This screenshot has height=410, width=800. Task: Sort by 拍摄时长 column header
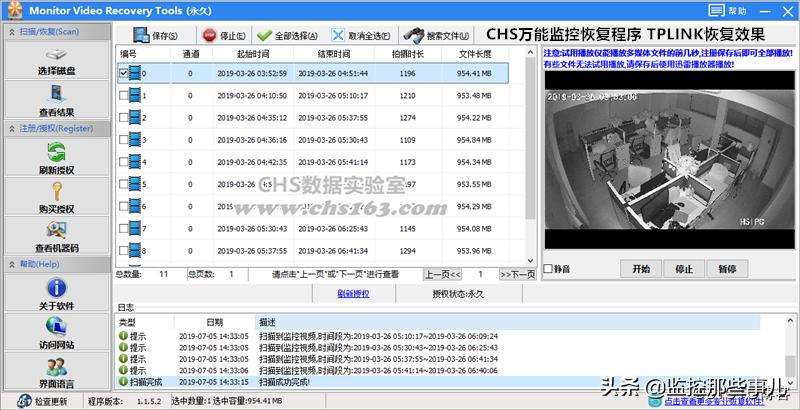coord(408,54)
